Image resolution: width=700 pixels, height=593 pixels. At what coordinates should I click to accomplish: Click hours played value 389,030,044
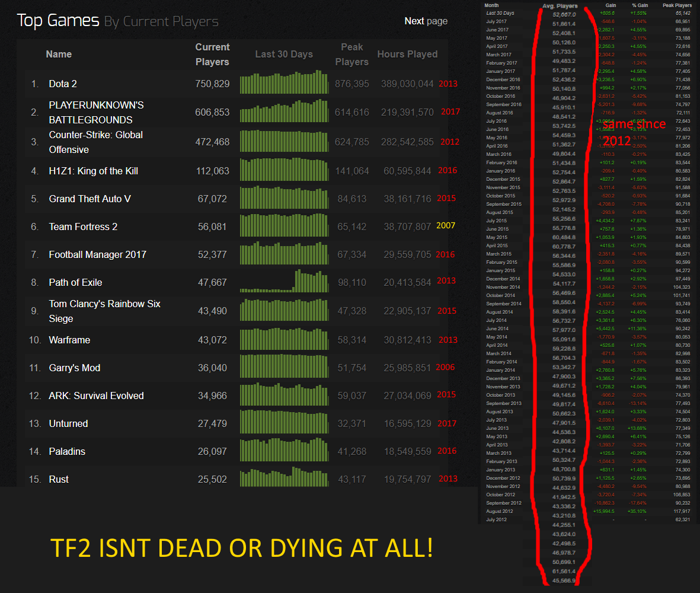click(407, 84)
